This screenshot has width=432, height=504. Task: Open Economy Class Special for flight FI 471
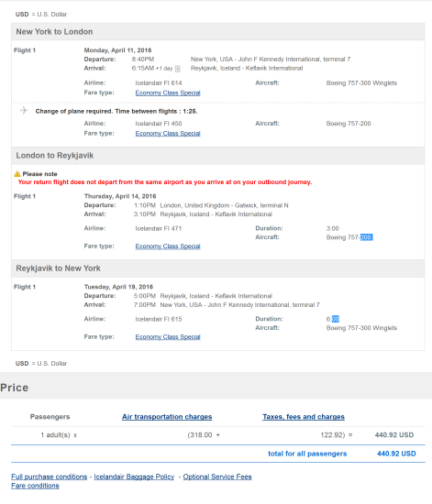point(168,246)
